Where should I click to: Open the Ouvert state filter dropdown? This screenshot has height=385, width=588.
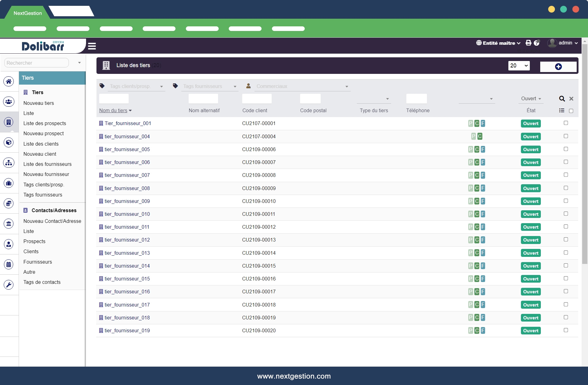531,99
